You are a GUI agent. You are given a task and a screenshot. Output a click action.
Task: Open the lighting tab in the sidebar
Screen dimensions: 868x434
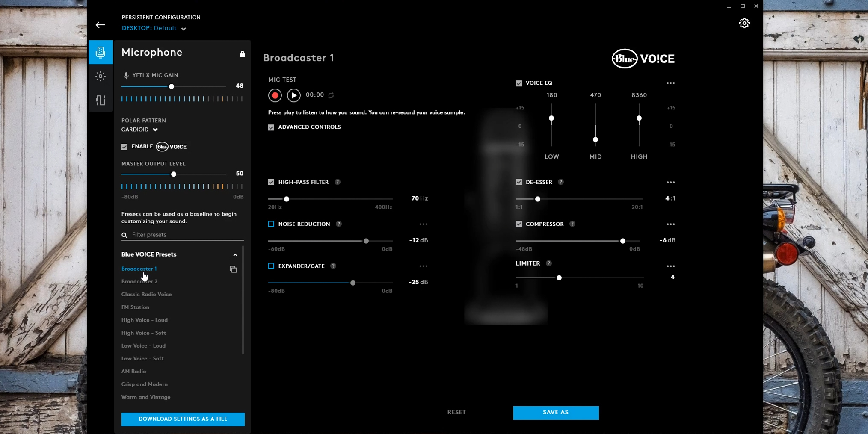point(101,77)
